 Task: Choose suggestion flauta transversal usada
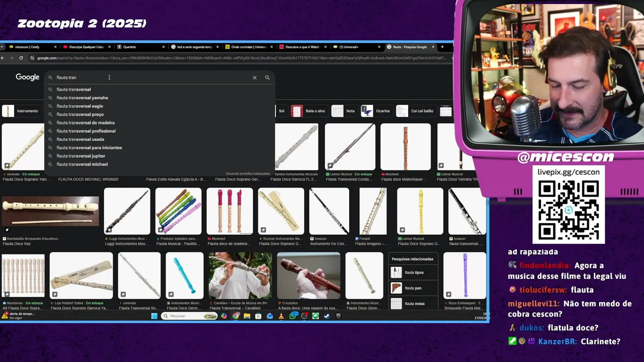[x=160, y=139]
